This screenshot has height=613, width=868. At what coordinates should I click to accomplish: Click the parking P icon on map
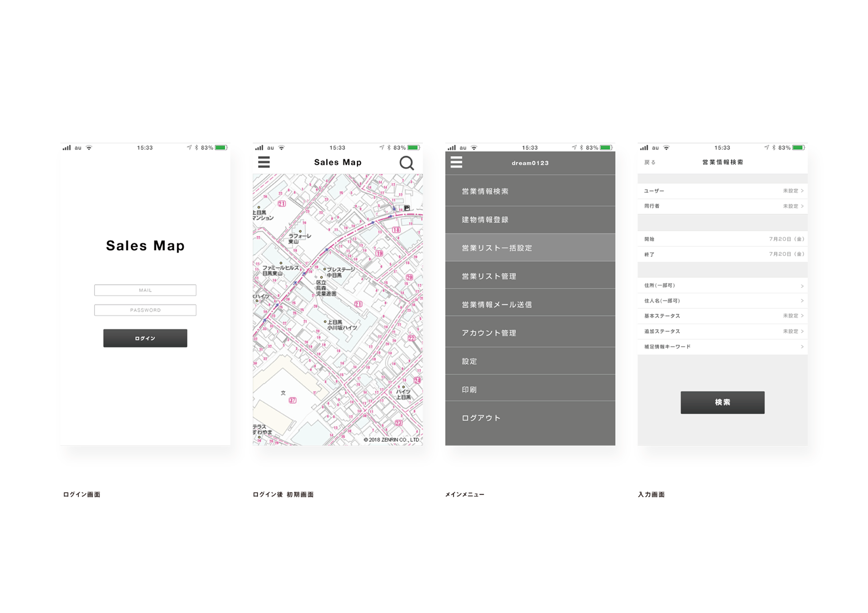click(x=407, y=208)
